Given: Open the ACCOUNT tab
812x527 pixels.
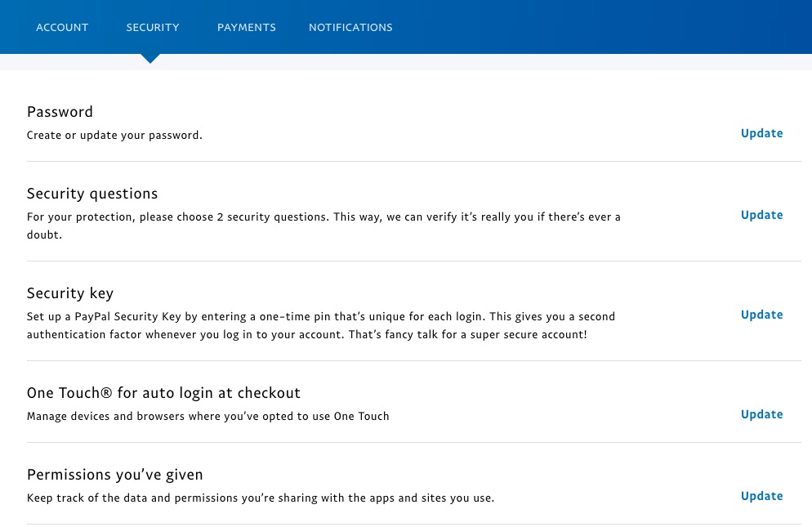Looking at the screenshot, I should 62,28.
